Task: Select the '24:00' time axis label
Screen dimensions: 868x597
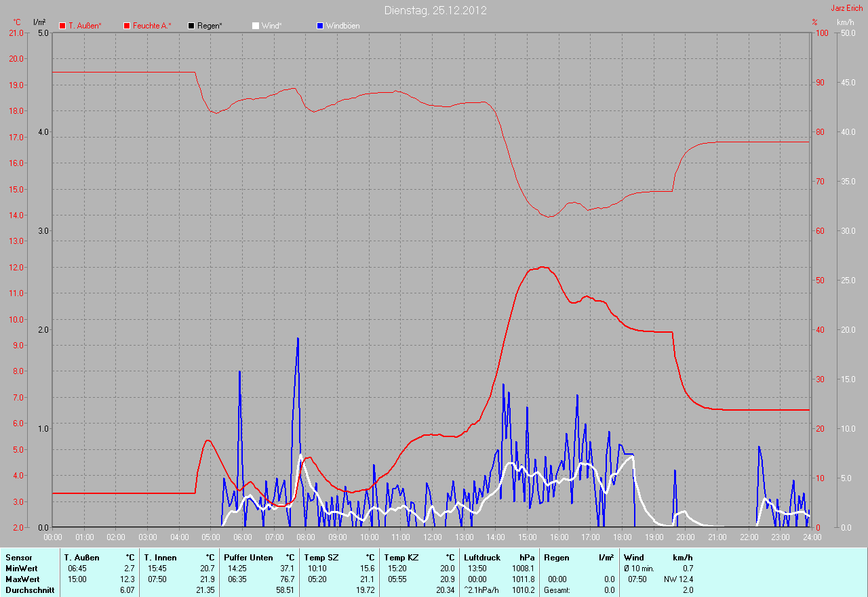Action: 812,537
